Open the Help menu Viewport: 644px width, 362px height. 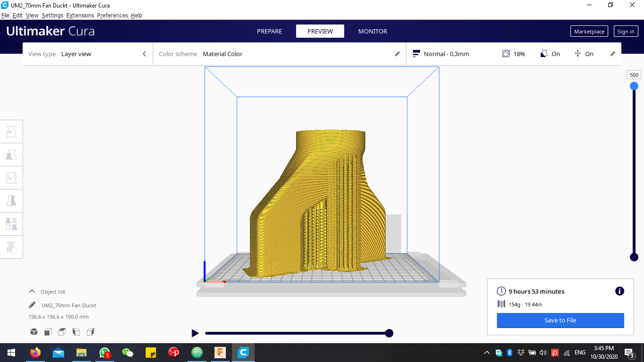(x=137, y=15)
